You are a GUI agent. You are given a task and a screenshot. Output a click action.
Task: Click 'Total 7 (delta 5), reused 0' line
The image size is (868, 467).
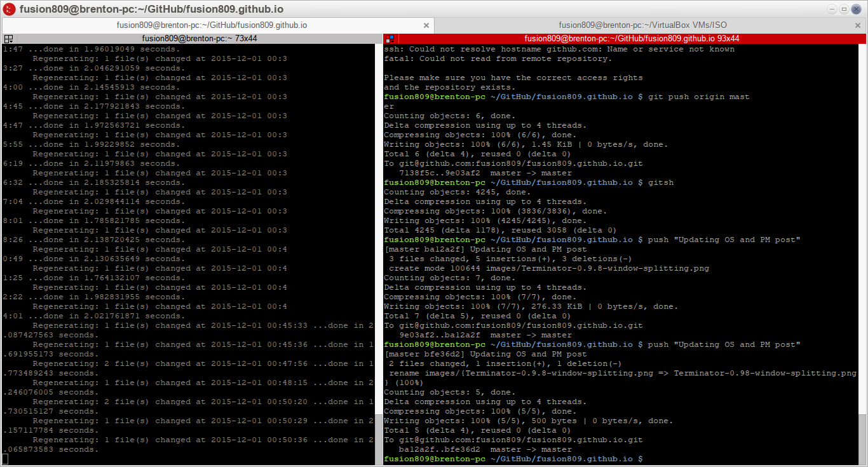[x=477, y=316]
